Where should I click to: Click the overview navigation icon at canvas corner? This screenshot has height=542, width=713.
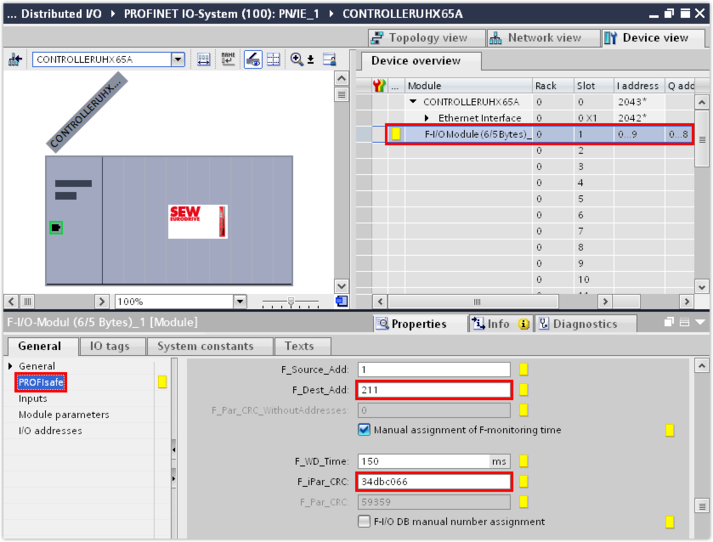click(x=341, y=301)
